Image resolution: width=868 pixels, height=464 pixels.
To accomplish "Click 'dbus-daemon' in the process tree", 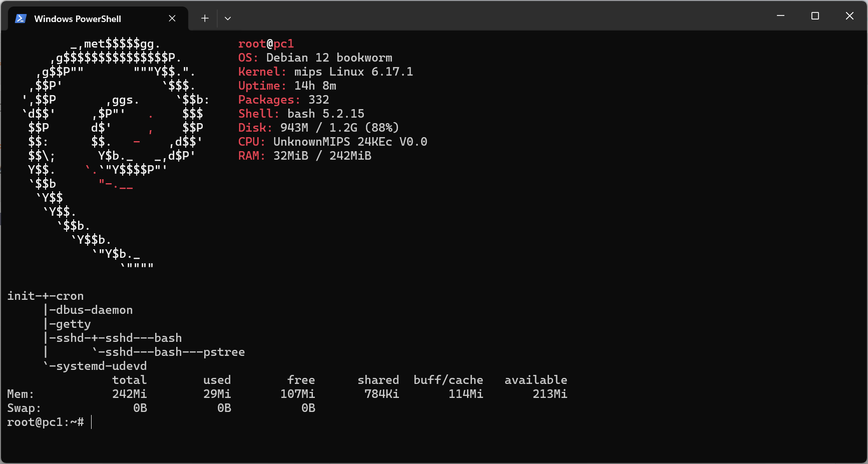I will point(95,310).
